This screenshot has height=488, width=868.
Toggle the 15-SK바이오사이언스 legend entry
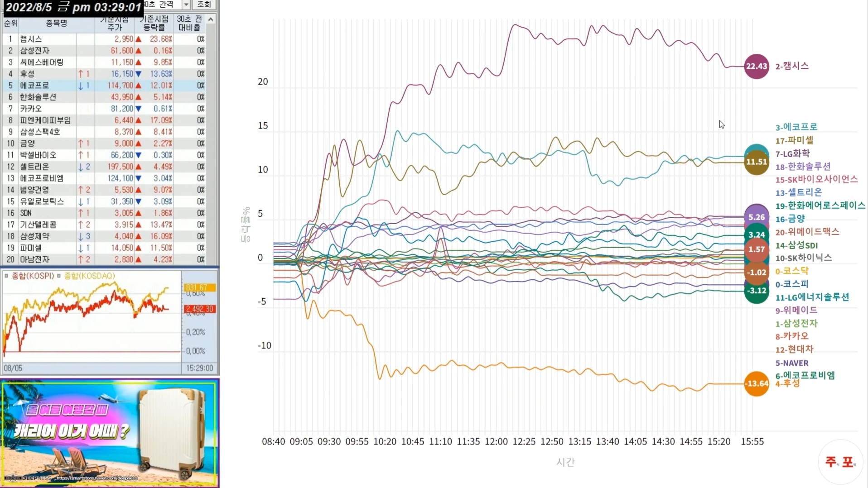pos(816,179)
